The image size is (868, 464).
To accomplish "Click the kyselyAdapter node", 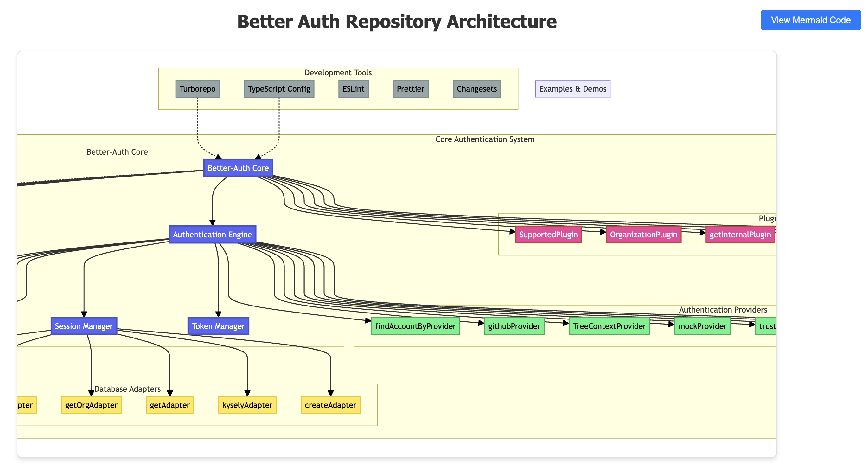I will [247, 405].
